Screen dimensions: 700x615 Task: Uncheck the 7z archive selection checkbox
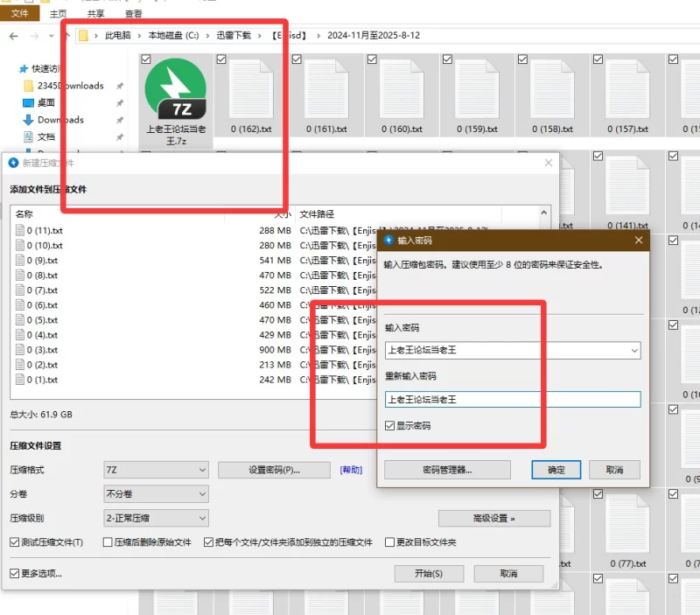point(146,59)
